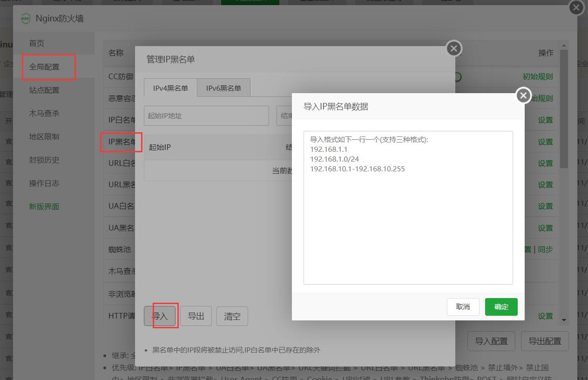Click the 导出 button in the blacklist dialog
Screen dimensions: 588x380
(x=196, y=316)
